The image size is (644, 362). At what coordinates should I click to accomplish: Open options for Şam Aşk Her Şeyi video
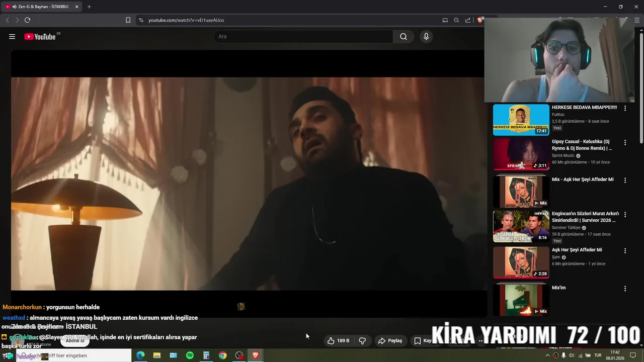click(x=625, y=250)
